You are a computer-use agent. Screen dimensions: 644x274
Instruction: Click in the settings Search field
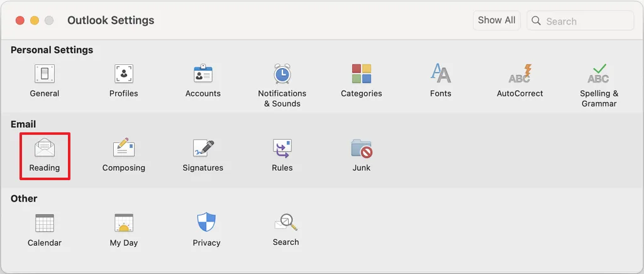coord(586,21)
